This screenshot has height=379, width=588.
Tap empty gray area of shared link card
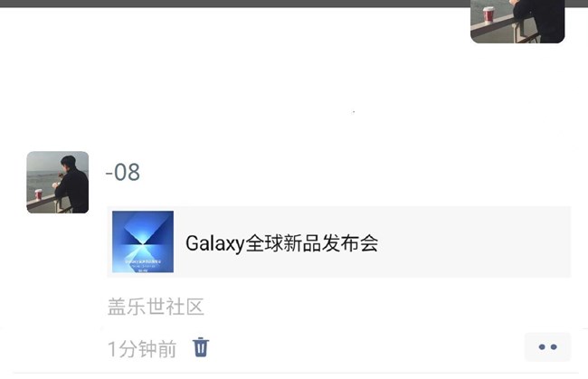click(472, 242)
